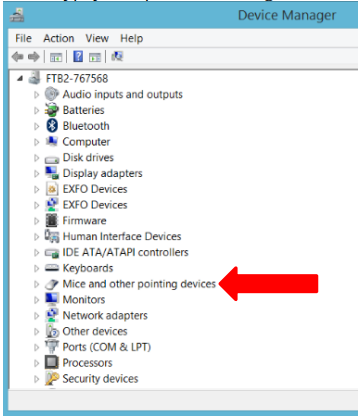Click the Device Manager title bar icon
The height and width of the screenshot is (418, 362).
pyautogui.click(x=17, y=15)
